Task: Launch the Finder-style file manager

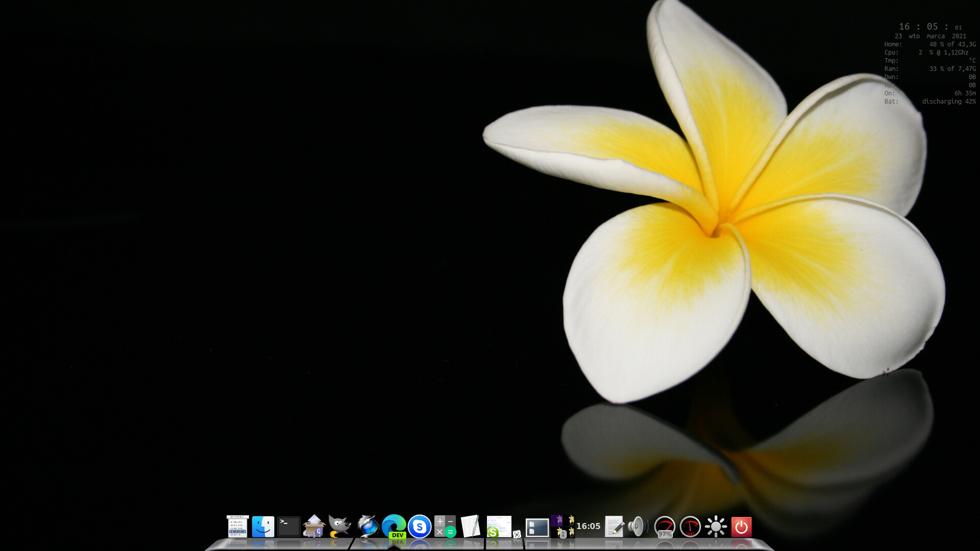Action: [x=263, y=527]
